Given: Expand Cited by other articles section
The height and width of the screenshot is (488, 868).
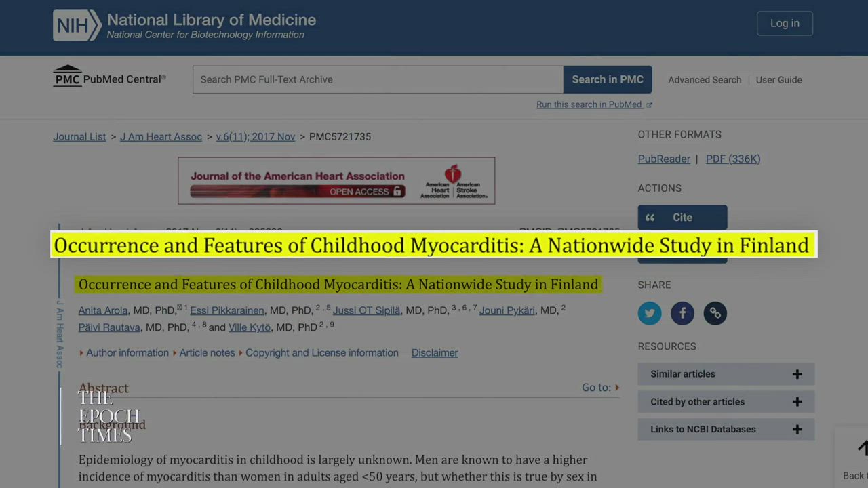Looking at the screenshot, I should [x=726, y=402].
